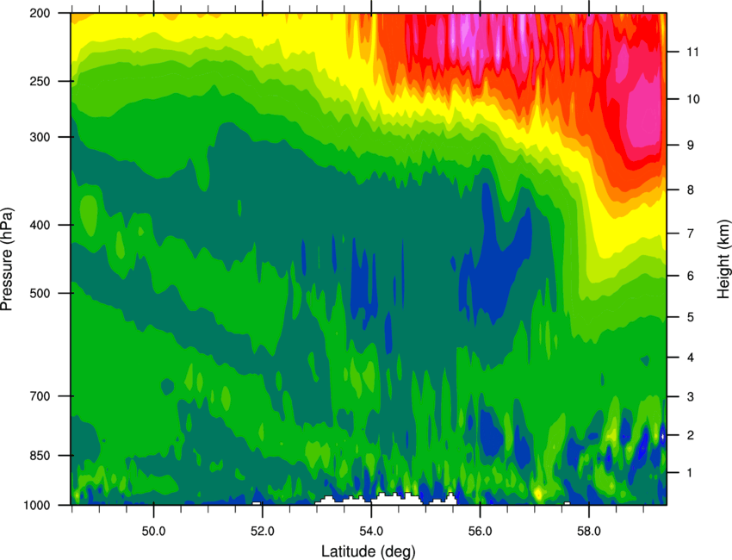This screenshot has width=732, height=560.
Task: Pick the 11 km height label
Action: [693, 52]
